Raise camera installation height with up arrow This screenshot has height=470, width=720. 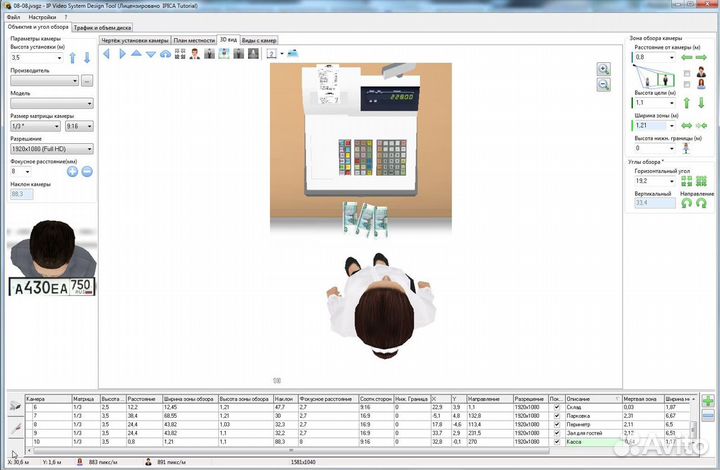click(x=73, y=58)
